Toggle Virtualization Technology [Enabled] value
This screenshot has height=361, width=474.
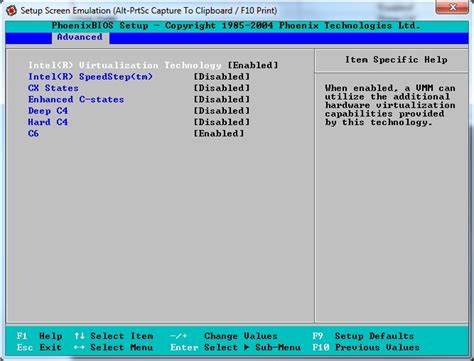click(253, 65)
